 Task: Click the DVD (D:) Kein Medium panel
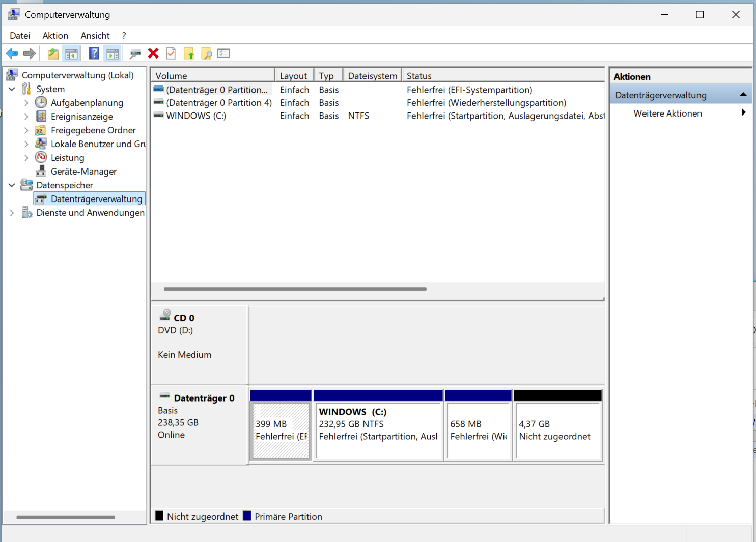(x=200, y=345)
